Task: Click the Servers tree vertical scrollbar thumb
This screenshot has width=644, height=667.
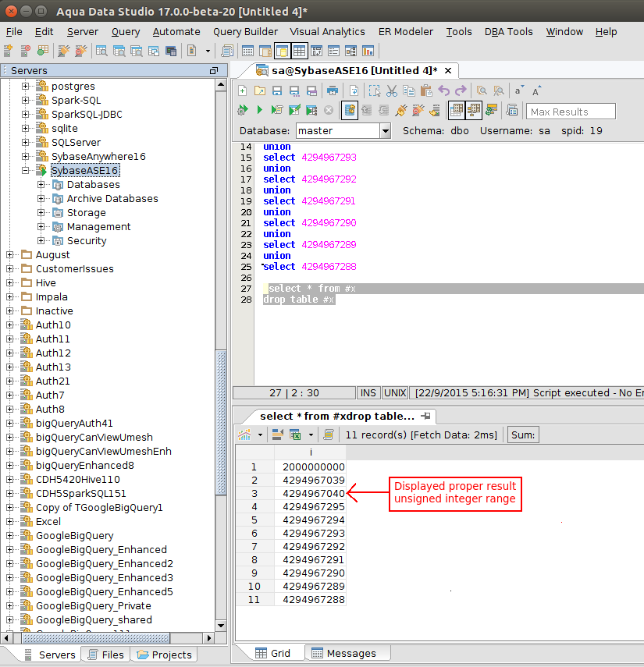Action: (220, 423)
